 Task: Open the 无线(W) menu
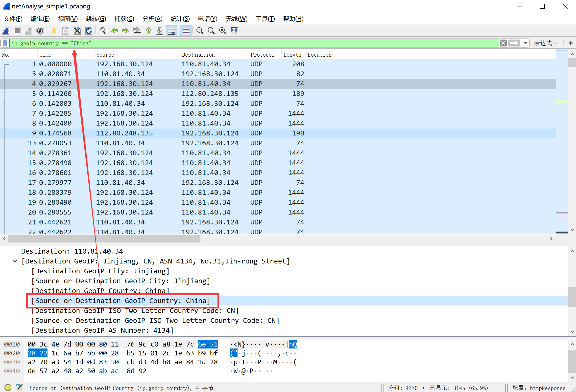237,19
